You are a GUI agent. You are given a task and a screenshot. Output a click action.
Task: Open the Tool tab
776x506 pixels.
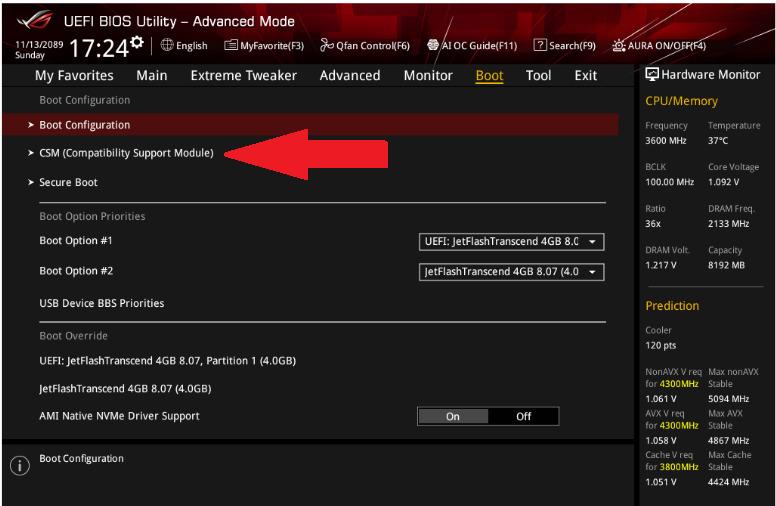[x=538, y=75]
